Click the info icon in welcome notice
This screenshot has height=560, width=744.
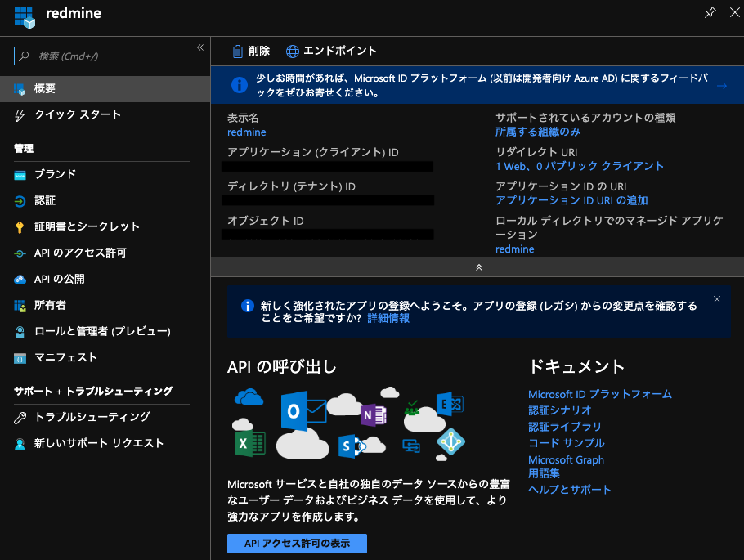pos(247,306)
